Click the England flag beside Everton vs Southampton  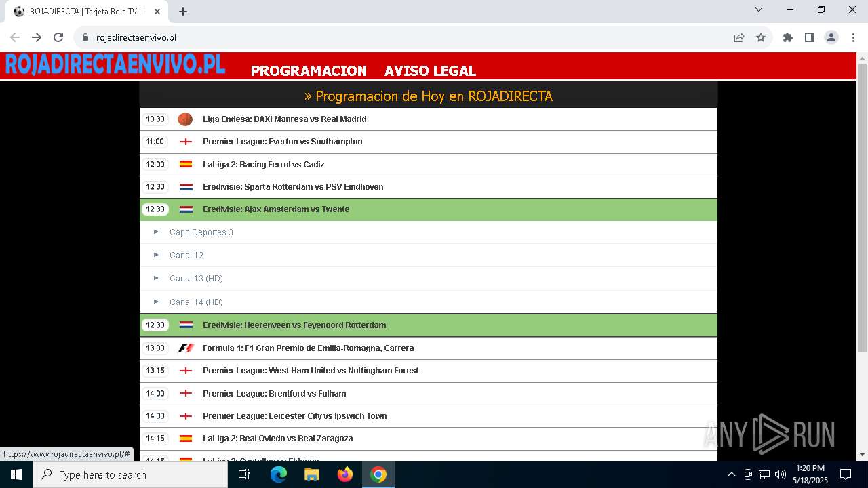pyautogui.click(x=186, y=142)
